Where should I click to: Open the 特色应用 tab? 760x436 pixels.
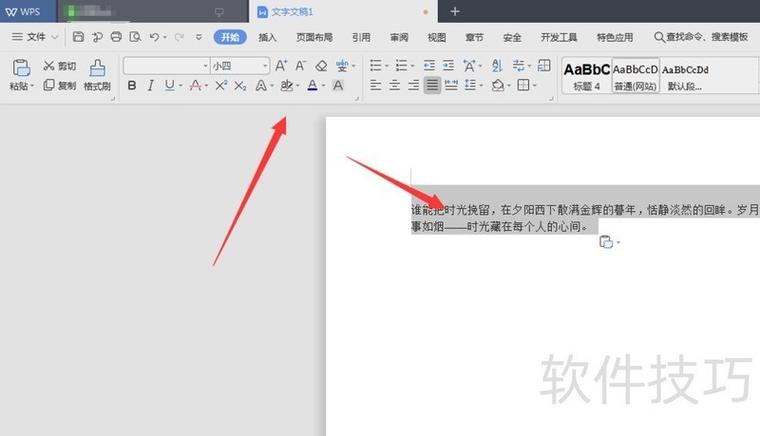[615, 37]
